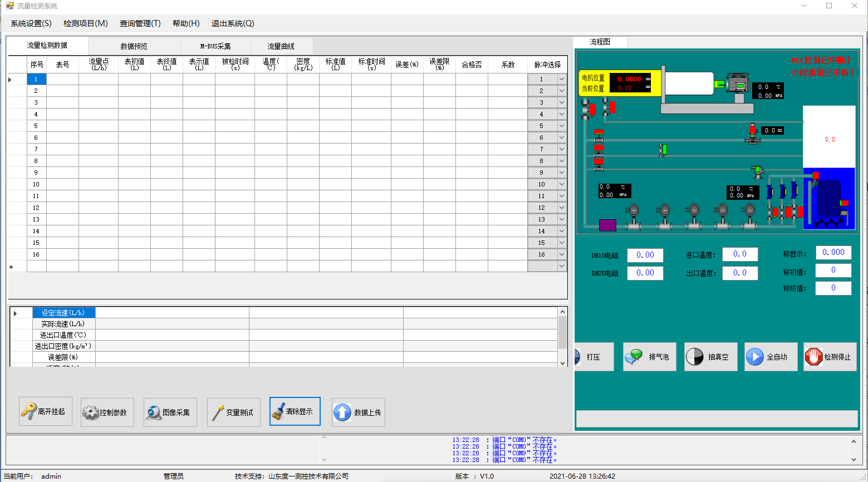Click the 称终值 value field

point(833,288)
